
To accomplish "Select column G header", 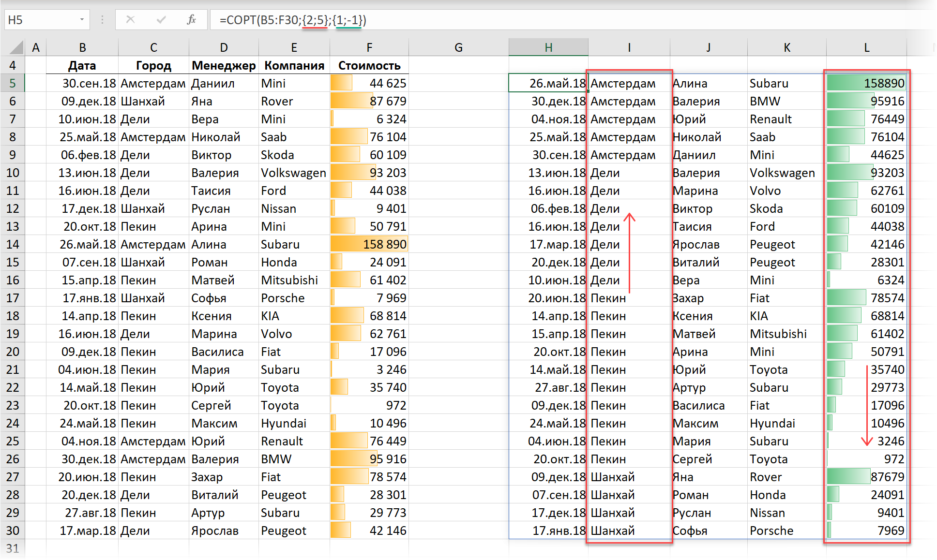I will point(458,47).
